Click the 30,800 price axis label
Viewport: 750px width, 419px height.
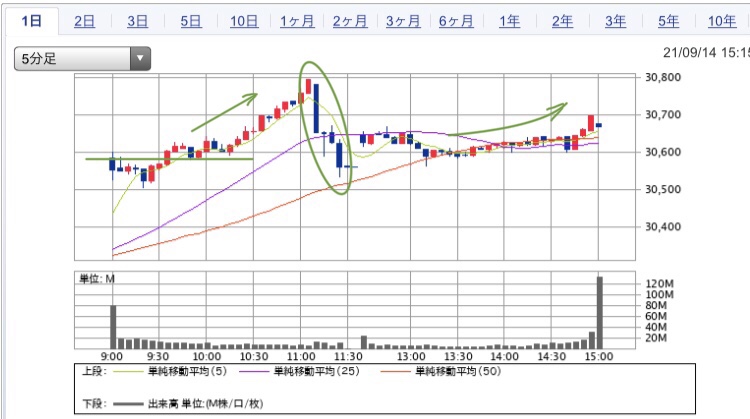[663, 77]
